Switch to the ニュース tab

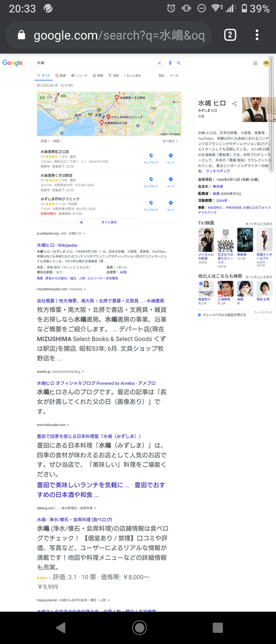(x=79, y=76)
